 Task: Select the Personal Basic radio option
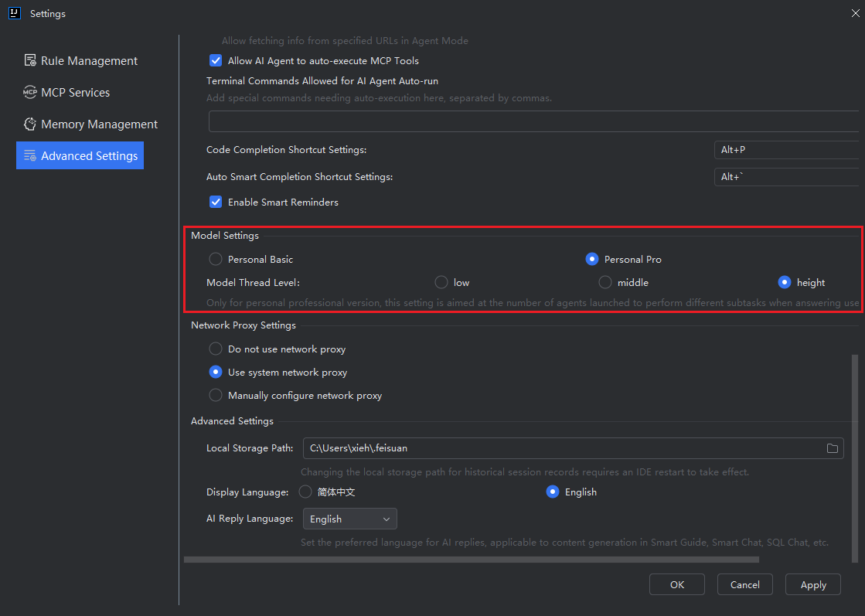[x=216, y=259]
